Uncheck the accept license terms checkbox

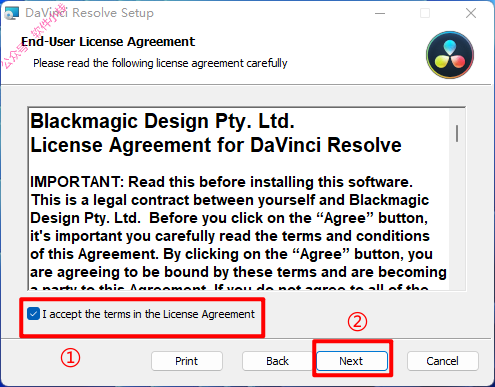[x=33, y=314]
